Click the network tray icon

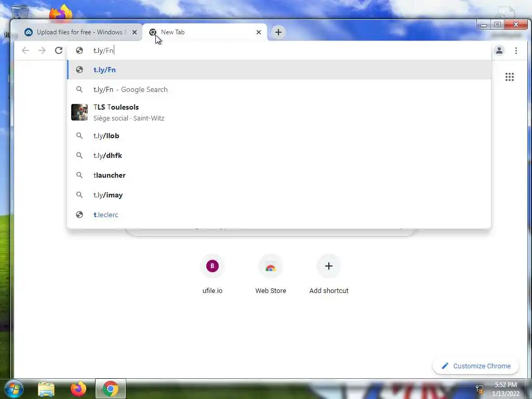pyautogui.click(x=480, y=389)
